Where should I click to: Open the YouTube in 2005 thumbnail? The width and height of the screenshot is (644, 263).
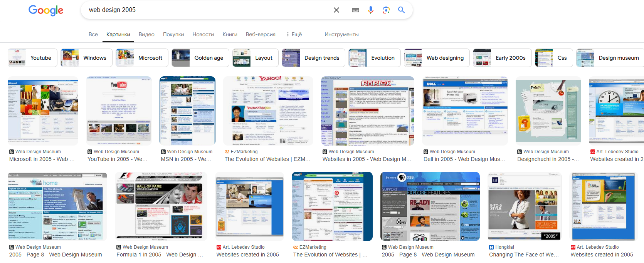click(119, 111)
